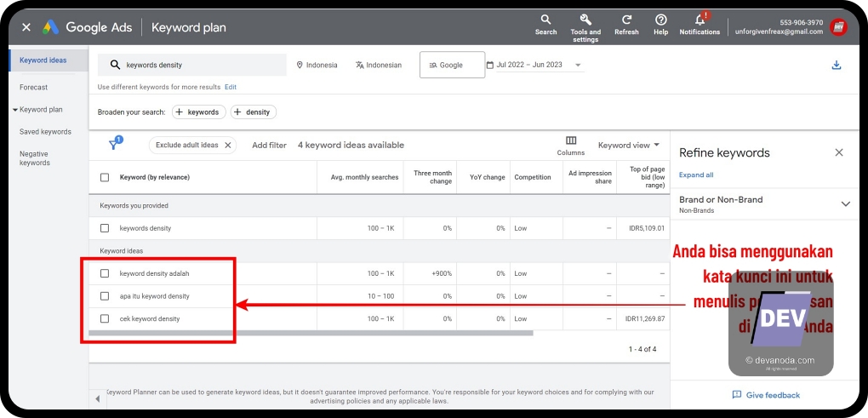Image resolution: width=868 pixels, height=418 pixels.
Task: Sort by Avg. monthly searches column
Action: click(364, 177)
